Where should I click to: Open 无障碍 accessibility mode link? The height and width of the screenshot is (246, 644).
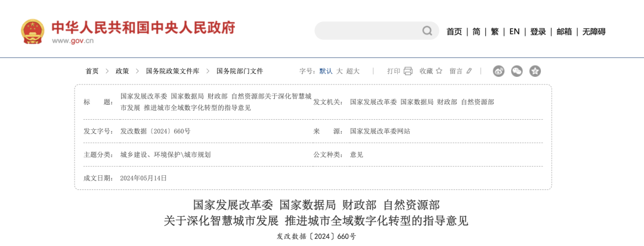tap(594, 32)
